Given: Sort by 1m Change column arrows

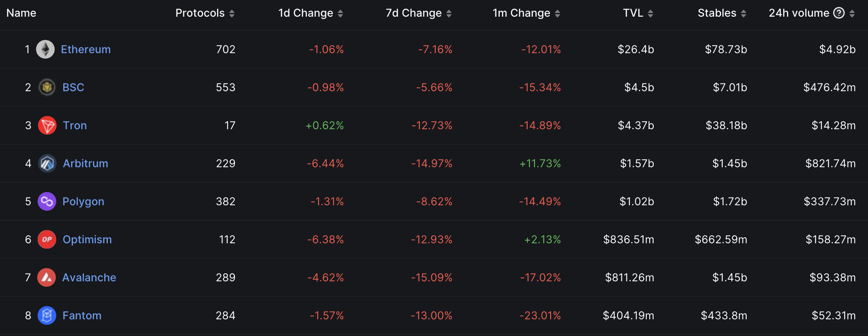Looking at the screenshot, I should click(557, 14).
